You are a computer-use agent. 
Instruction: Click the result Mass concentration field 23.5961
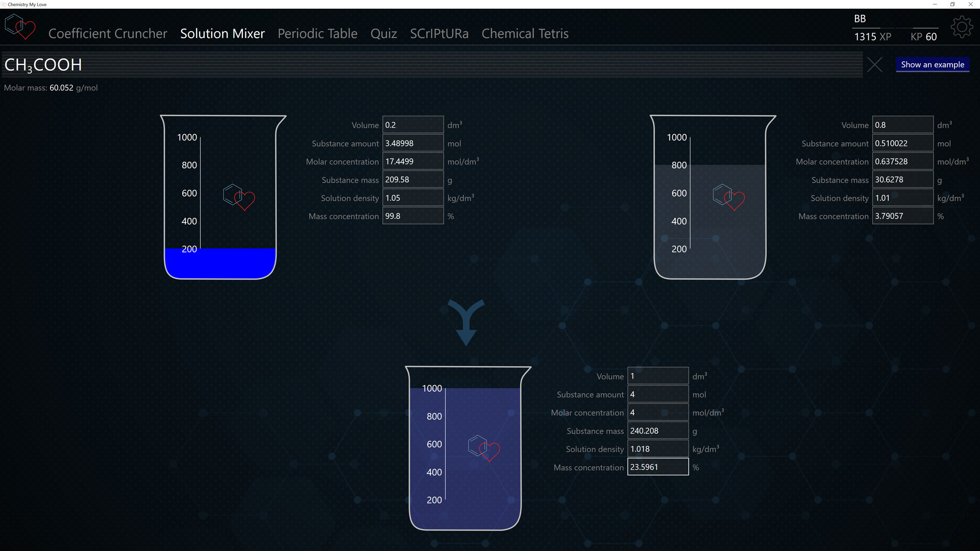(658, 467)
